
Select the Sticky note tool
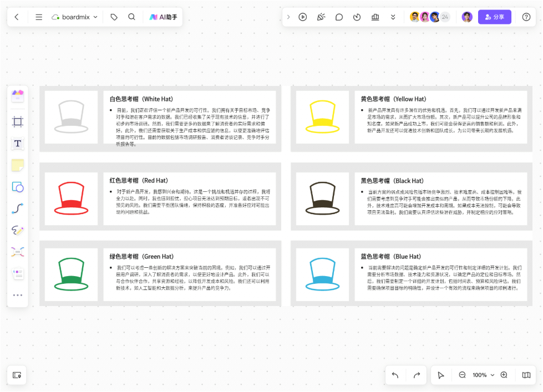tap(18, 165)
